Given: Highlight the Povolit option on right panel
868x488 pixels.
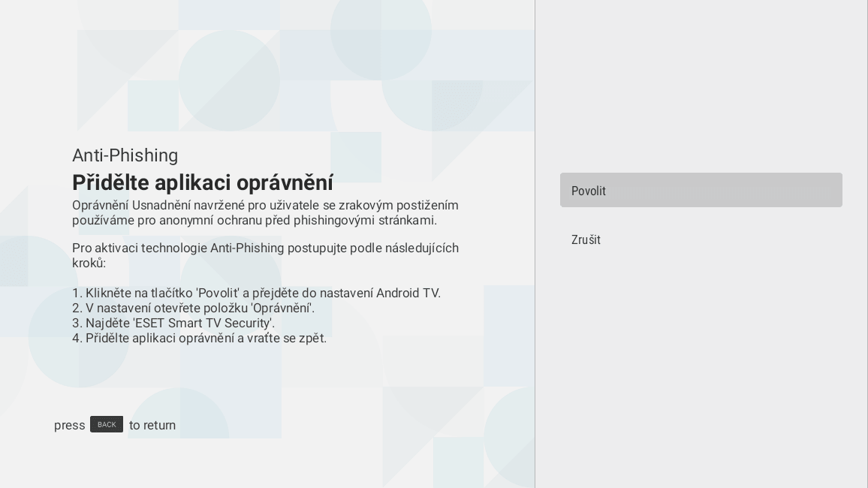Looking at the screenshot, I should (701, 190).
